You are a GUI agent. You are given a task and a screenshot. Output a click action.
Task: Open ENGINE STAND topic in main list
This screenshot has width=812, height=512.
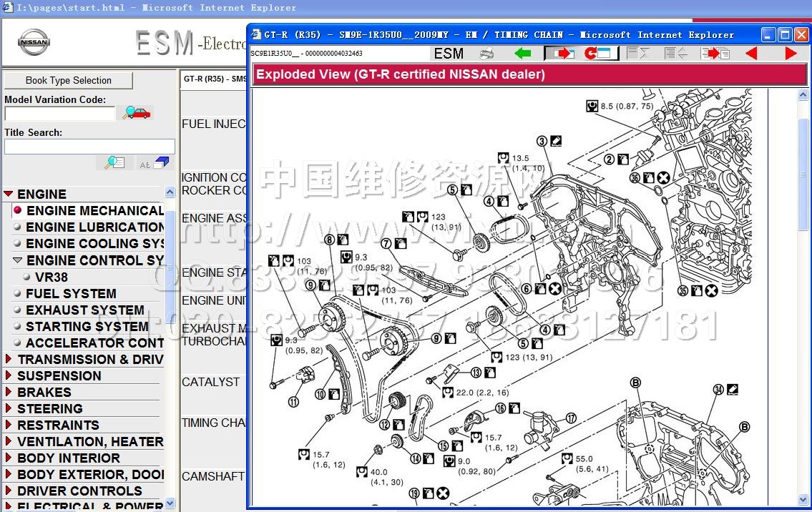pos(214,272)
